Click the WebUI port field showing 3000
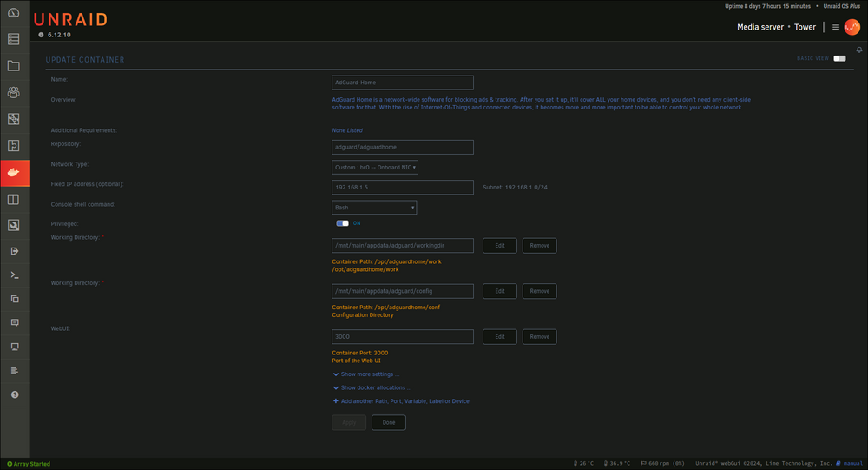Screen dimensions: 868x470 click(403, 336)
